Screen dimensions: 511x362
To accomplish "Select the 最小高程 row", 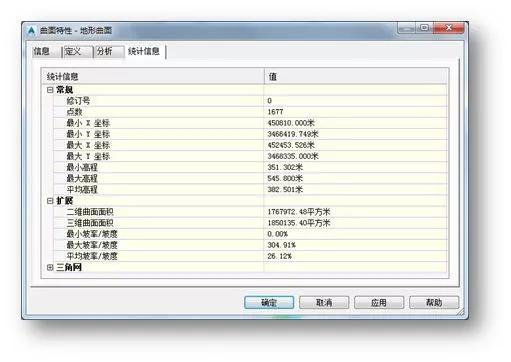I will (x=250, y=167).
